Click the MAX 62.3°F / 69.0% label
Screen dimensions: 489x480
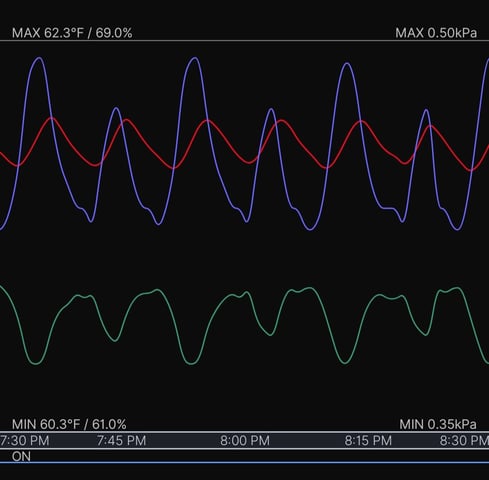click(72, 33)
